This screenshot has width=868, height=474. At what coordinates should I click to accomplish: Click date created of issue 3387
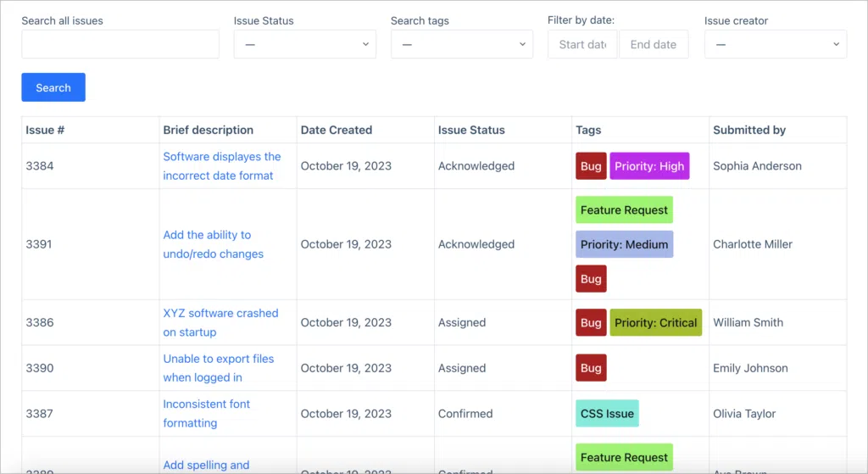coord(346,413)
